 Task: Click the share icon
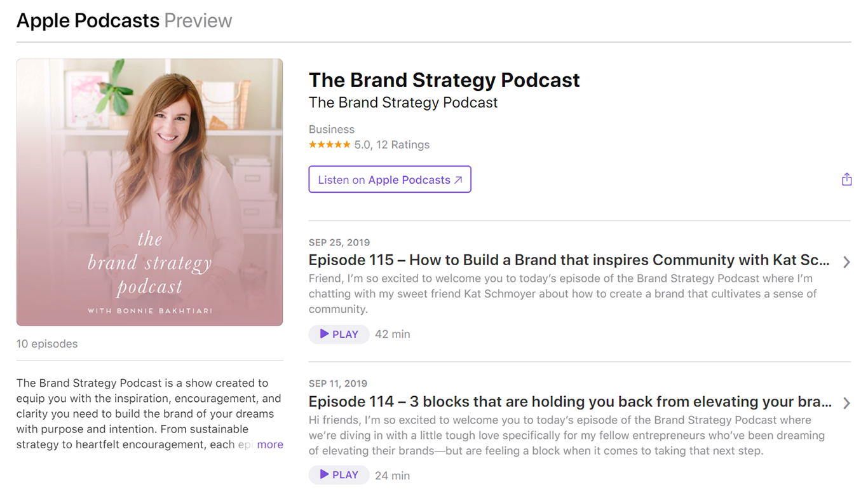[x=846, y=179]
